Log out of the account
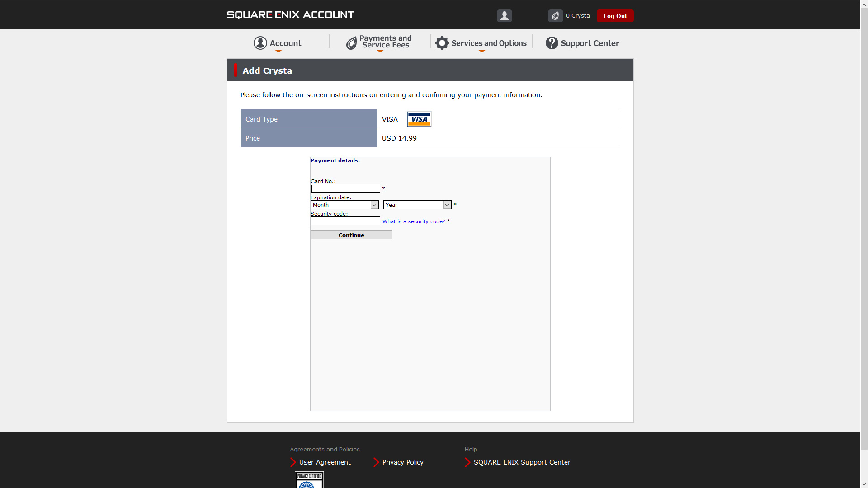868x488 pixels. click(615, 16)
